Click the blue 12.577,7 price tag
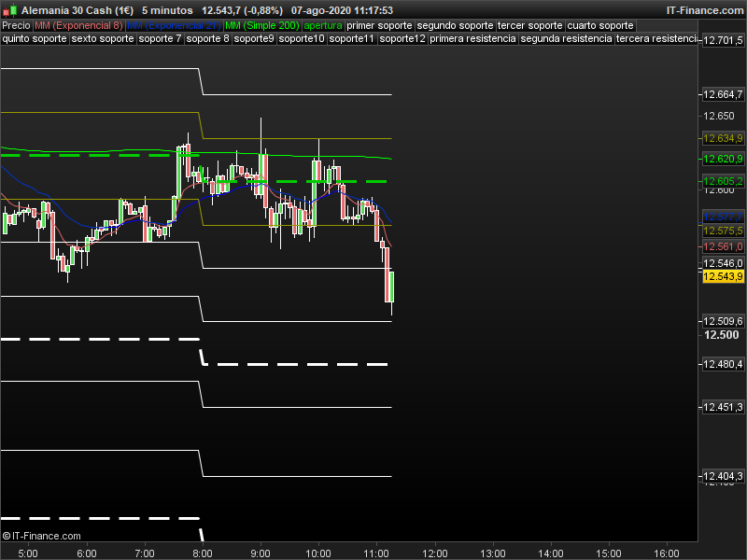 (x=723, y=217)
